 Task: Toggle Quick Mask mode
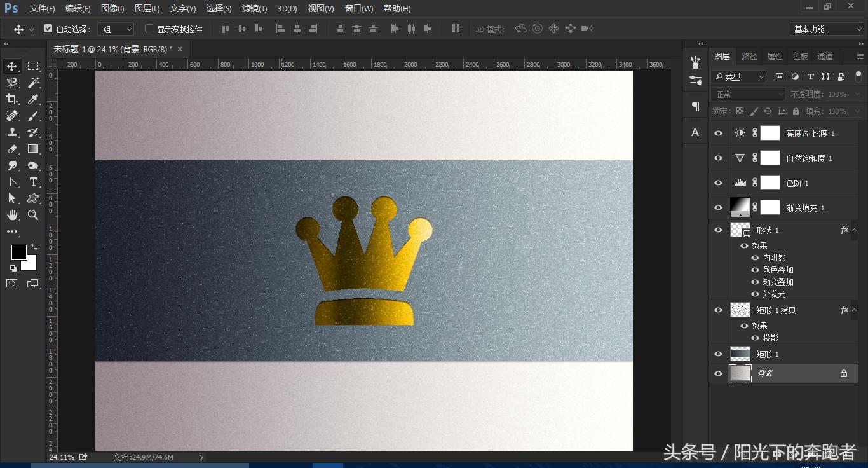coord(12,284)
